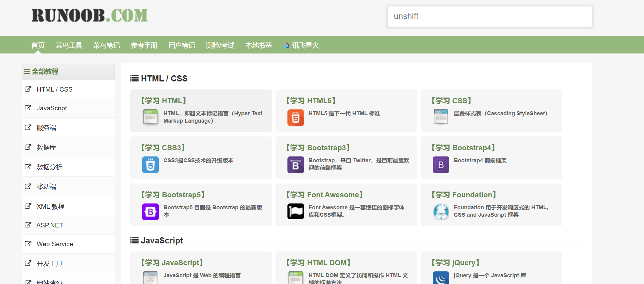Open the 【学习 Foundation】 tutorial title
Screen dimensions: 644x284
(464, 195)
